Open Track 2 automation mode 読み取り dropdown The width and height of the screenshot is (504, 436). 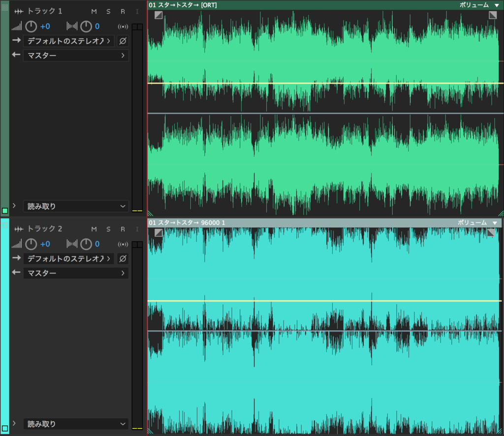point(76,424)
